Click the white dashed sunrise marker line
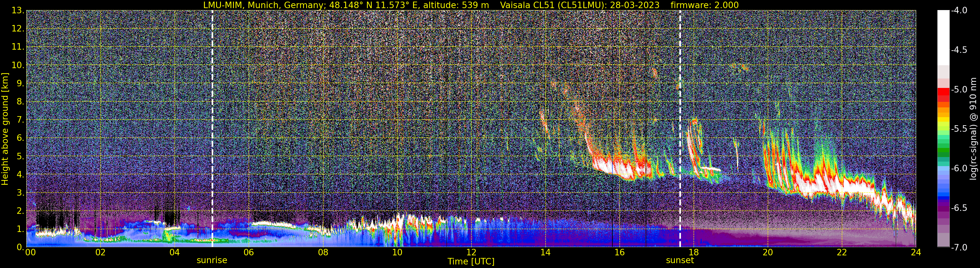 point(212,129)
